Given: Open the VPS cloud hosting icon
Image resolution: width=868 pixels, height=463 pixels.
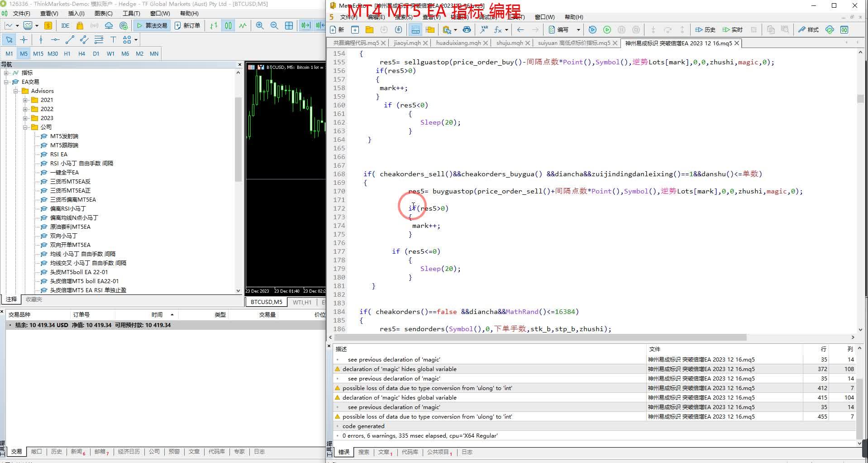Looking at the screenshot, I should pyautogui.click(x=109, y=25).
